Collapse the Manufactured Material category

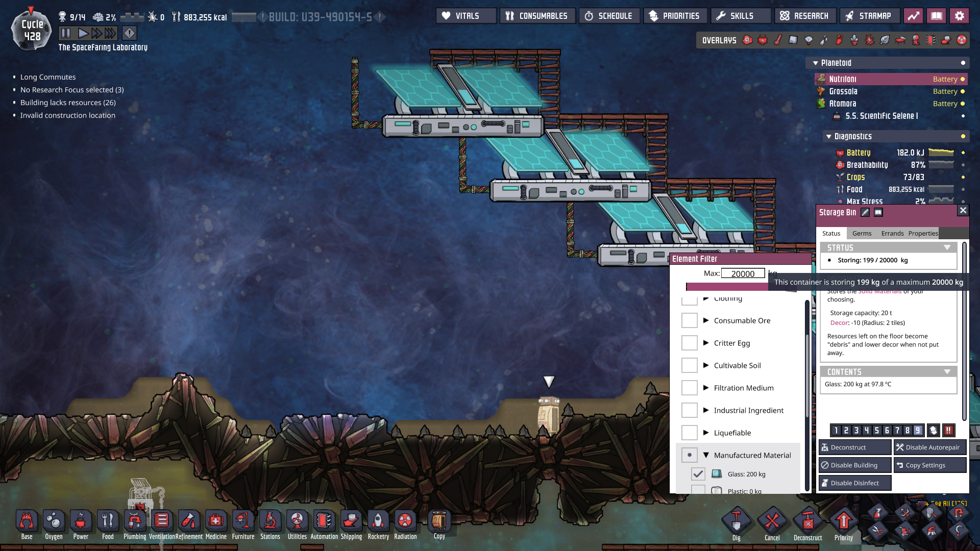click(706, 455)
